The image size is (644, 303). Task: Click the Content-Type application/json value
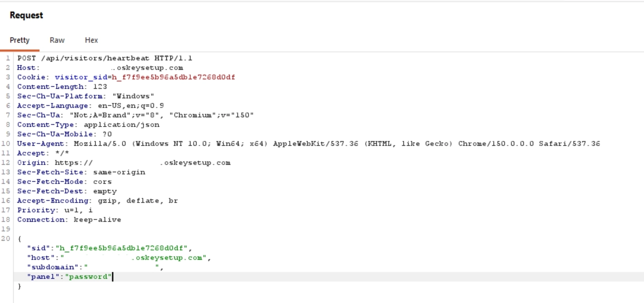(121, 125)
